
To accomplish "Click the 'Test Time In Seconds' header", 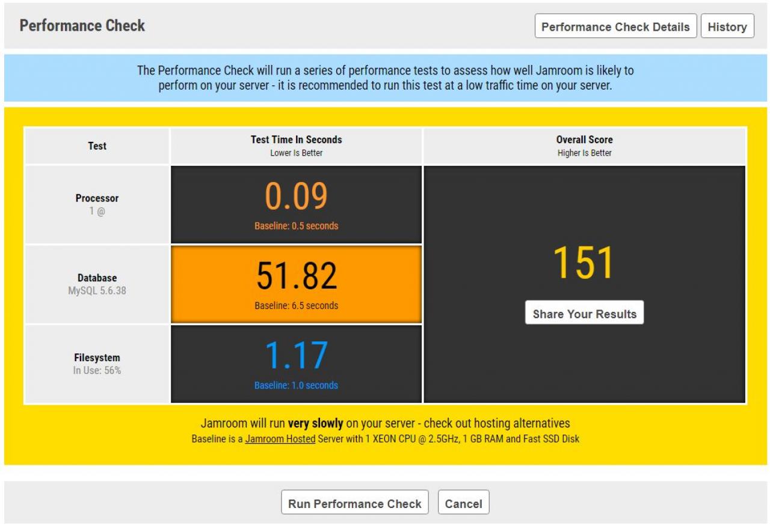I will tap(297, 139).
